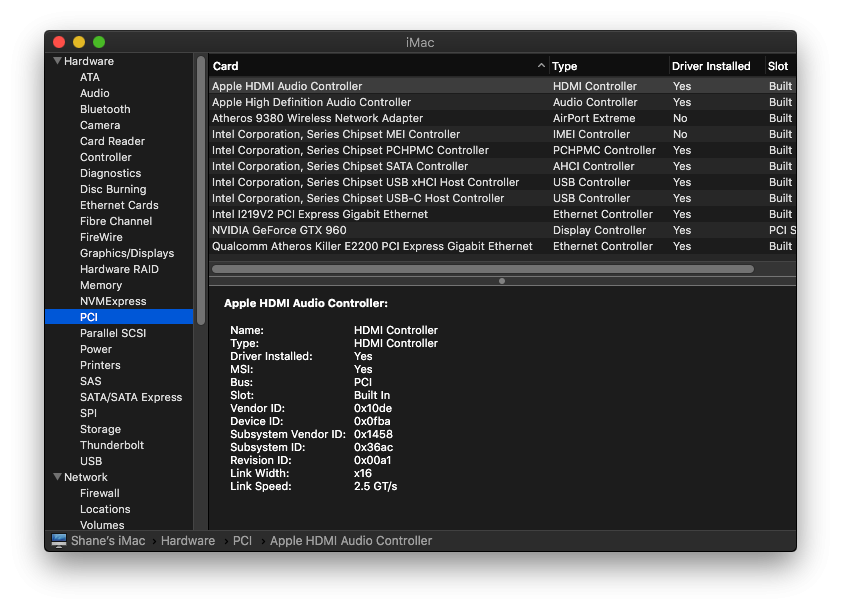This screenshot has height=610, width=841.
Task: Select Fibre Channel in the sidebar
Action: pyautogui.click(x=116, y=221)
